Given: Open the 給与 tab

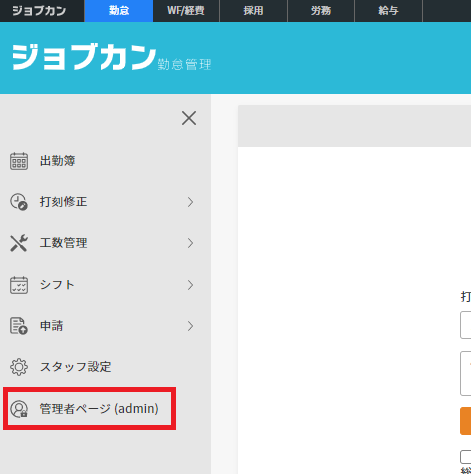Looking at the screenshot, I should [x=388, y=11].
